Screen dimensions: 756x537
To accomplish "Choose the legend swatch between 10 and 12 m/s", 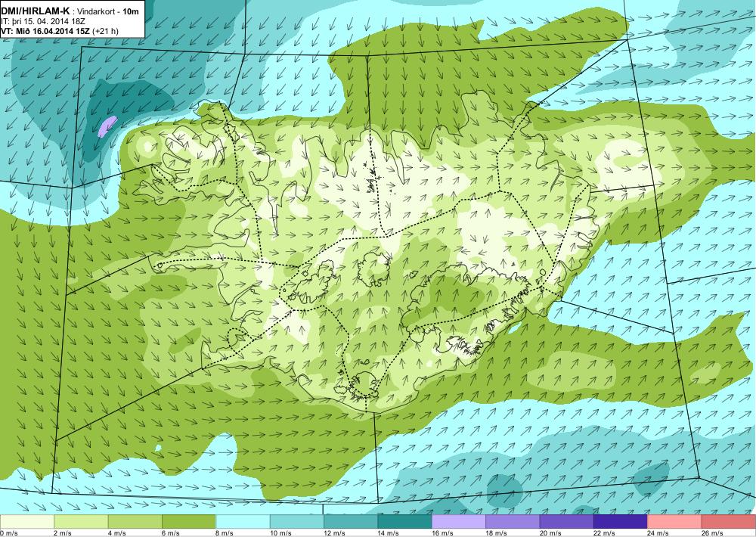I will point(297,522).
